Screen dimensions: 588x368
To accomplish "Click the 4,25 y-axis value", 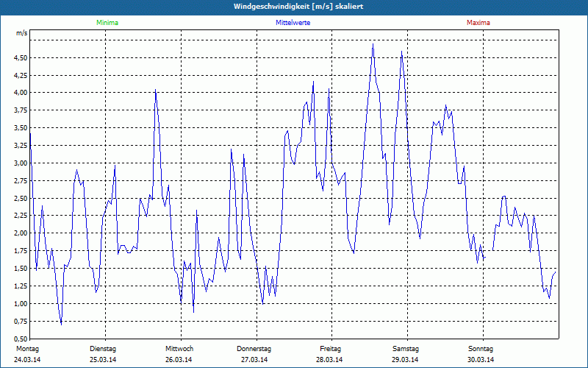I will [21, 76].
